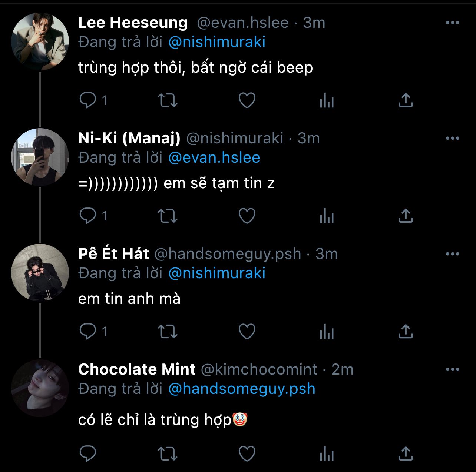The height and width of the screenshot is (472, 476).
Task: Open Lee Heeseung's profile picture
Action: click(x=40, y=41)
